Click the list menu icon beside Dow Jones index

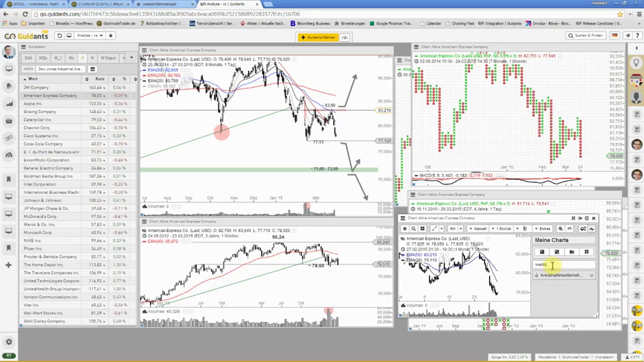pos(93,69)
